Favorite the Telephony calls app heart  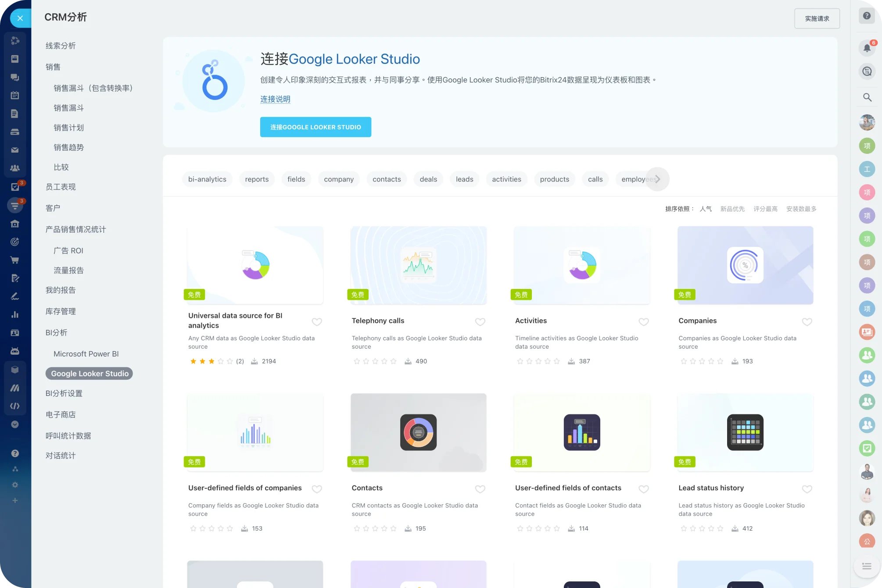tap(480, 322)
